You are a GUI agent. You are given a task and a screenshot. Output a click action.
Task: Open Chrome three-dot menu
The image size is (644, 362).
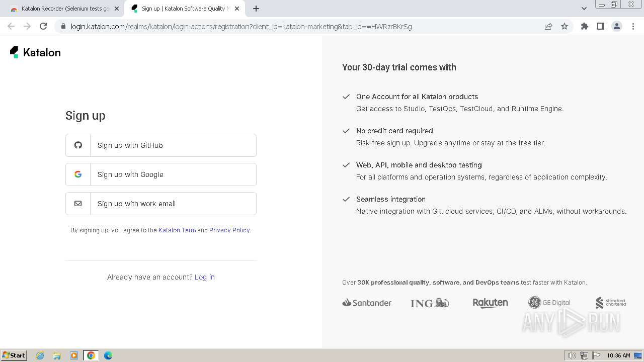click(x=633, y=27)
